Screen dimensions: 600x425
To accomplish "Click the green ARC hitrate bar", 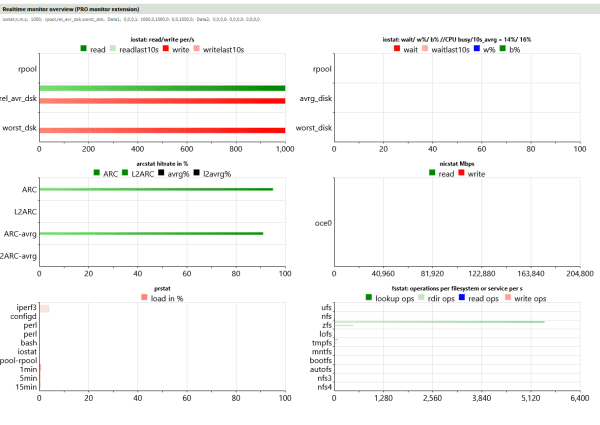I will point(156,189).
